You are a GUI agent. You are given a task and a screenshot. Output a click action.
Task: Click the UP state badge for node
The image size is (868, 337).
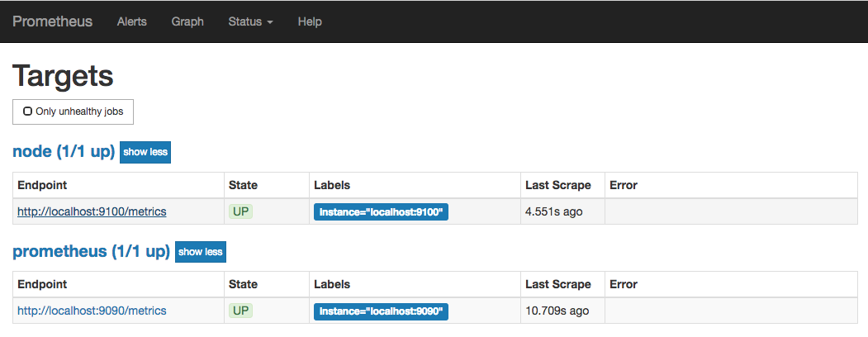pos(241,211)
